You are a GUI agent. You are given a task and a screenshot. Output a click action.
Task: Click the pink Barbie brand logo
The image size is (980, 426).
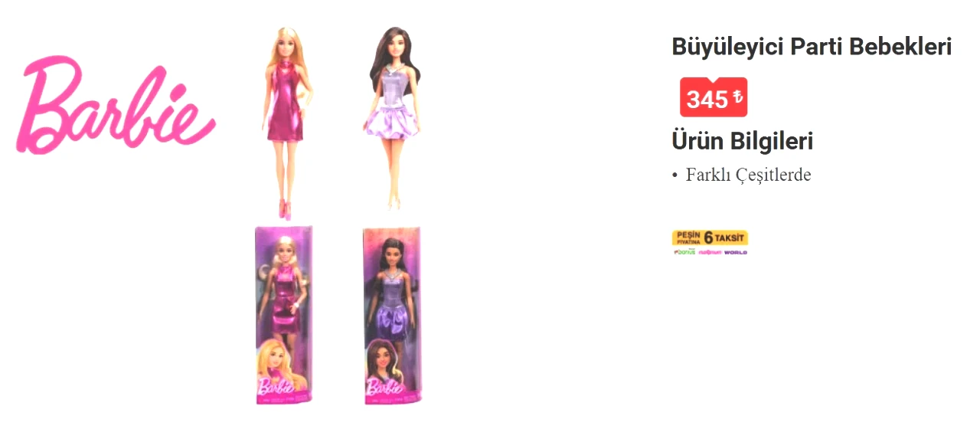(116, 105)
